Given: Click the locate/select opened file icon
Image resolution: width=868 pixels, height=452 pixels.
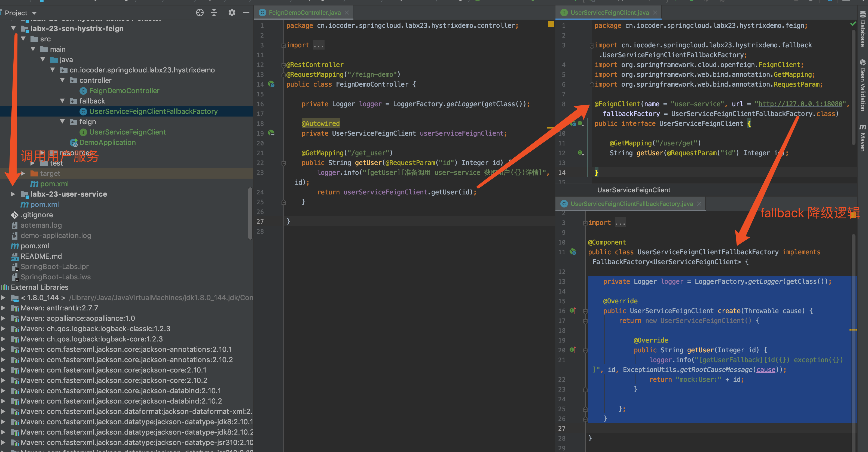Looking at the screenshot, I should 200,13.
